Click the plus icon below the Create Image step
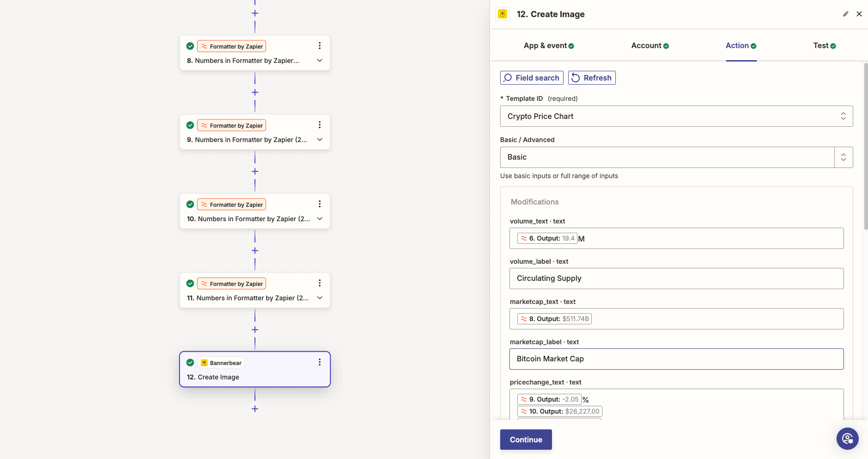The image size is (868, 459). point(255,409)
